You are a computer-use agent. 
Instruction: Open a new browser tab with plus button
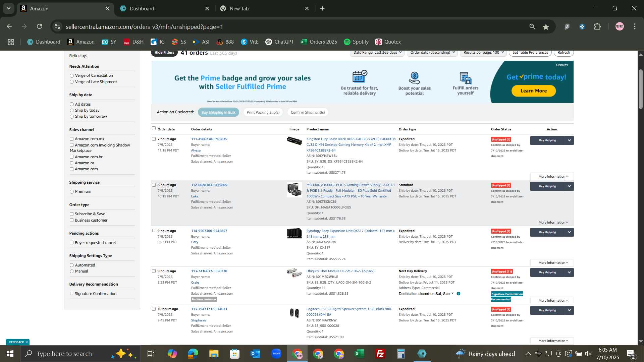coord(322,8)
